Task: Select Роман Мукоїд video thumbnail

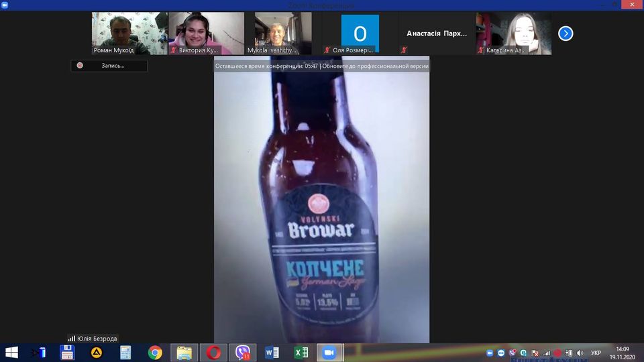Action: pos(129,34)
